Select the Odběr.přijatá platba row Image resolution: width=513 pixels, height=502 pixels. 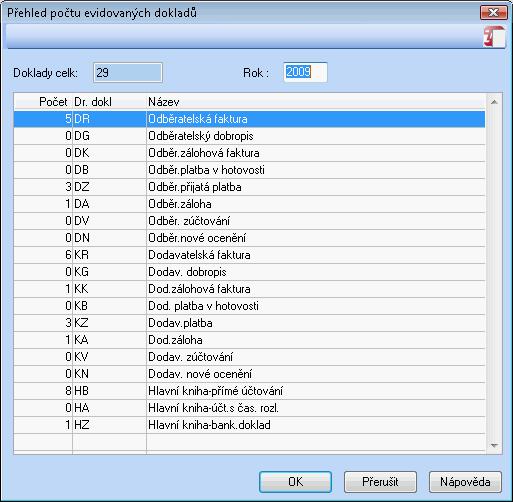249,187
